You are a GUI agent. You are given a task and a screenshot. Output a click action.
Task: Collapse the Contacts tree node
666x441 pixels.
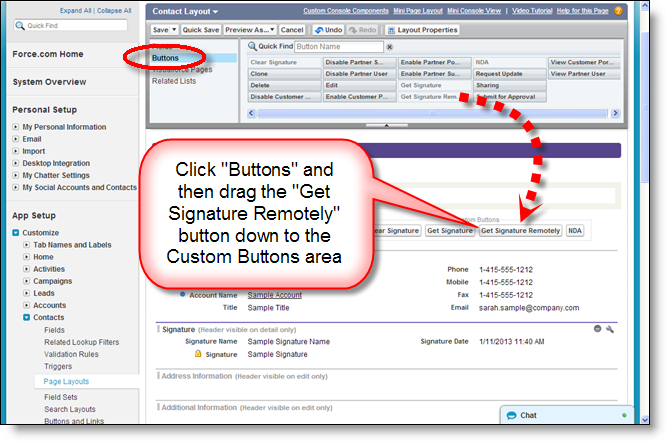[x=26, y=317]
